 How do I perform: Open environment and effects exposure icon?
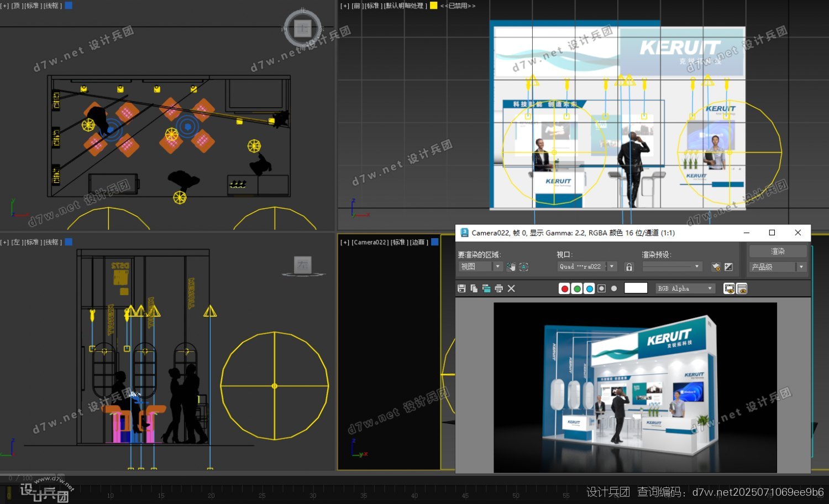(x=728, y=267)
